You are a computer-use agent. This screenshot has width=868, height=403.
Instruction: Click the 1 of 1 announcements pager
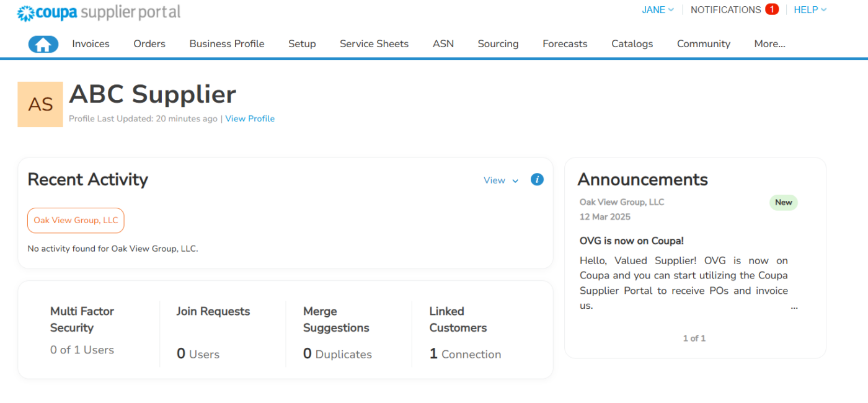pos(694,338)
